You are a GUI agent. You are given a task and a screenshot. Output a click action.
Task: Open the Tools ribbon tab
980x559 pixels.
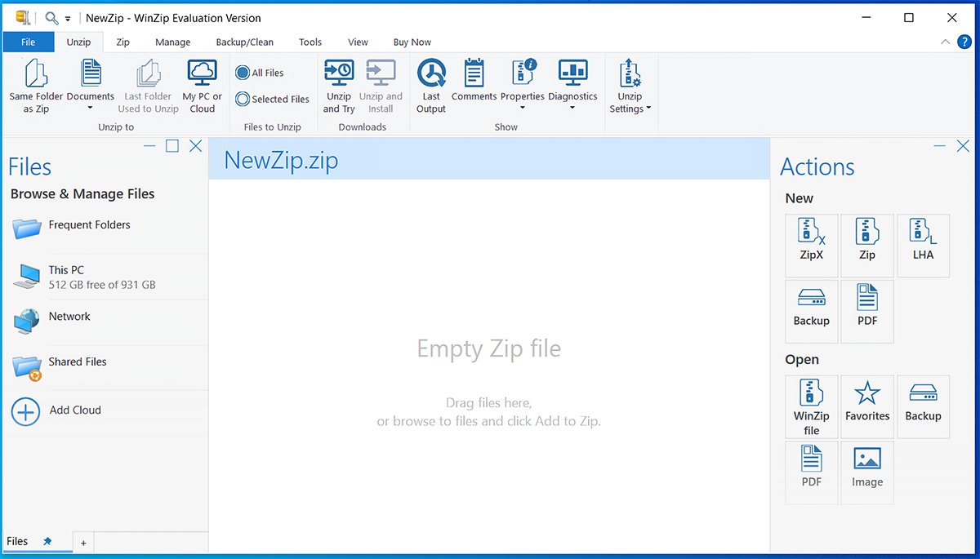point(310,42)
